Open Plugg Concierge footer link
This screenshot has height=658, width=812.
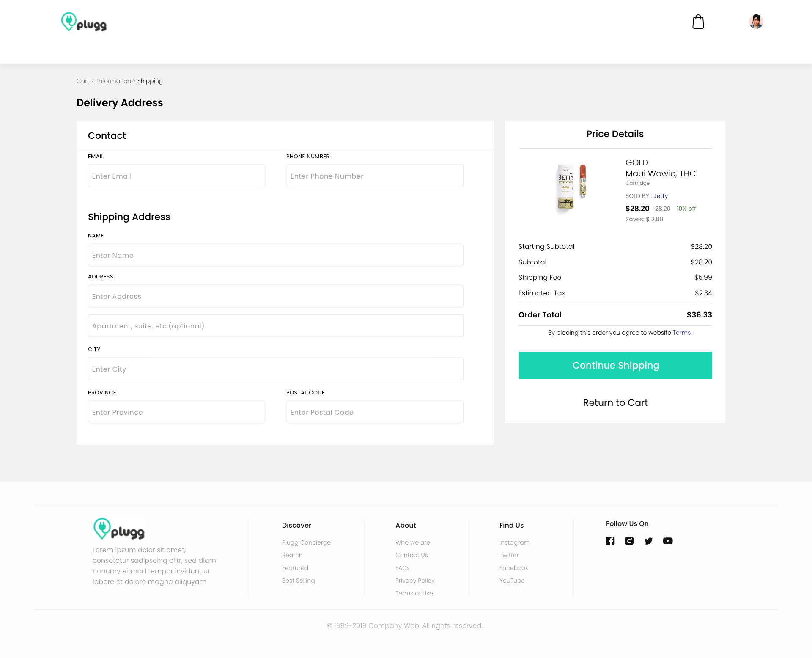pyautogui.click(x=306, y=542)
